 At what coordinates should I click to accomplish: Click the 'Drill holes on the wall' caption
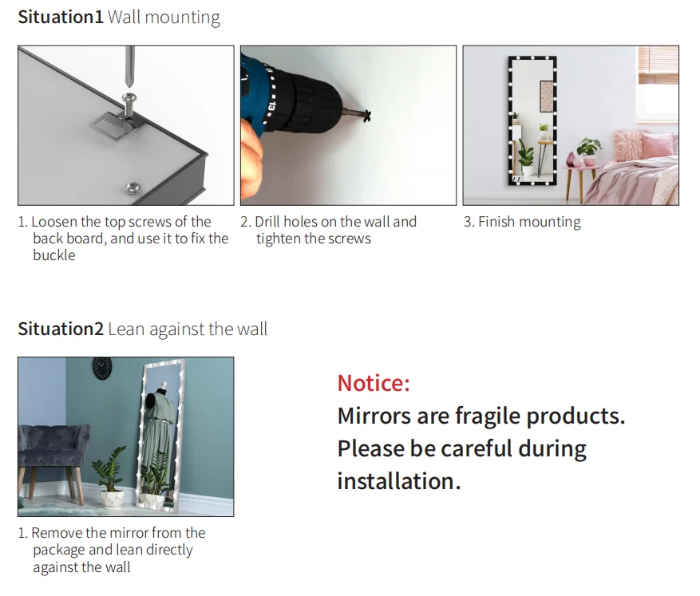329,230
